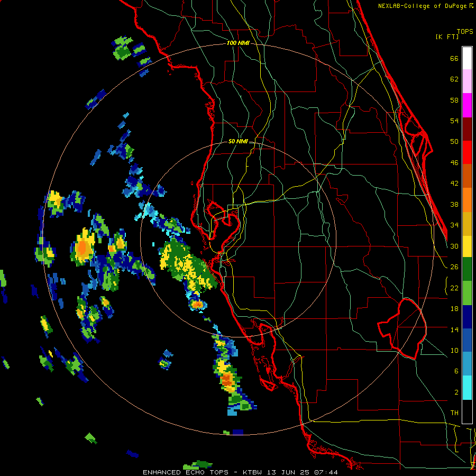Click the [K FT] units label
This screenshot has height=476, width=476.
pyautogui.click(x=447, y=36)
